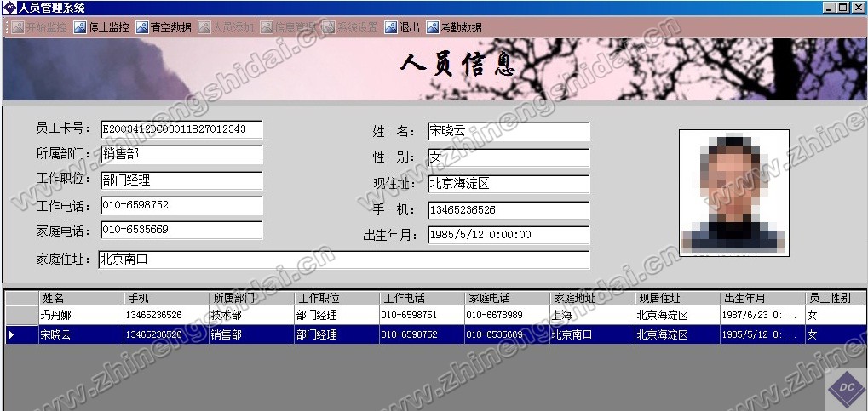868x411 pixels.
Task: Click the 员工卡号 input field
Action: point(181,129)
